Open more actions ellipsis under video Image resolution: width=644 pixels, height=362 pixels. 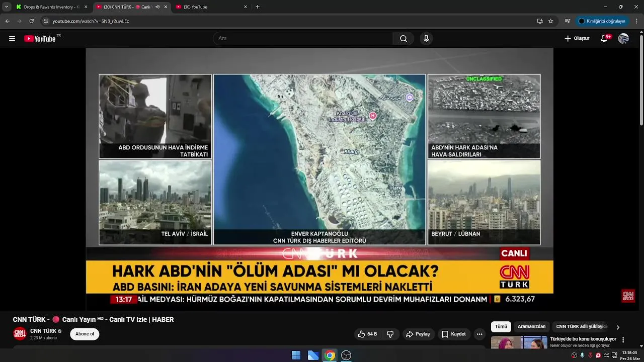[479, 334]
